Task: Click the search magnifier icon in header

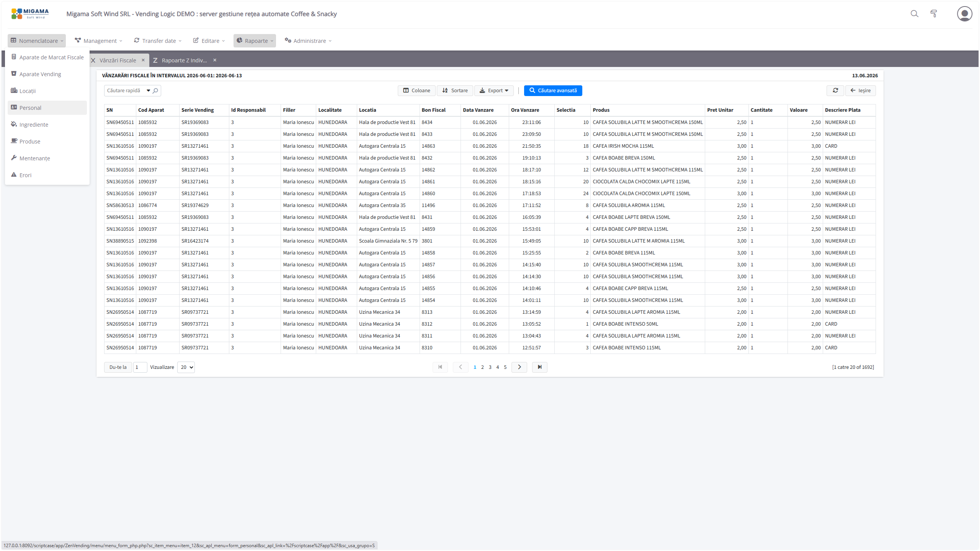Action: pos(914,14)
